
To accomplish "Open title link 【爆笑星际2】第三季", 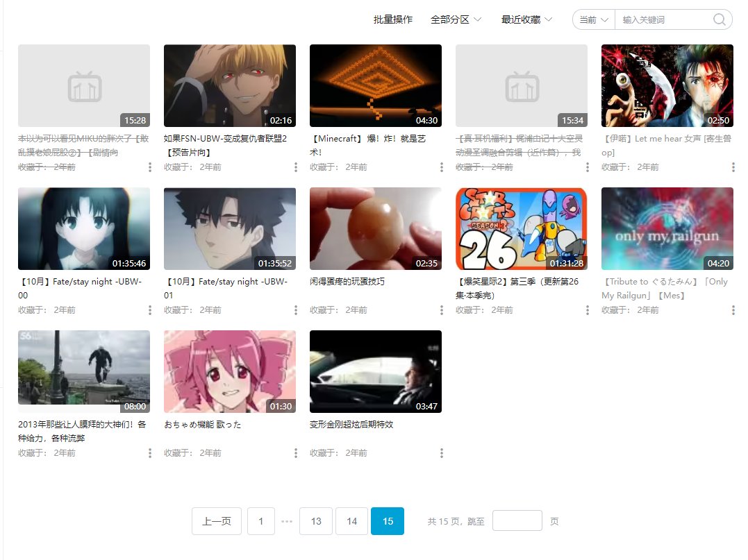I will [517, 289].
